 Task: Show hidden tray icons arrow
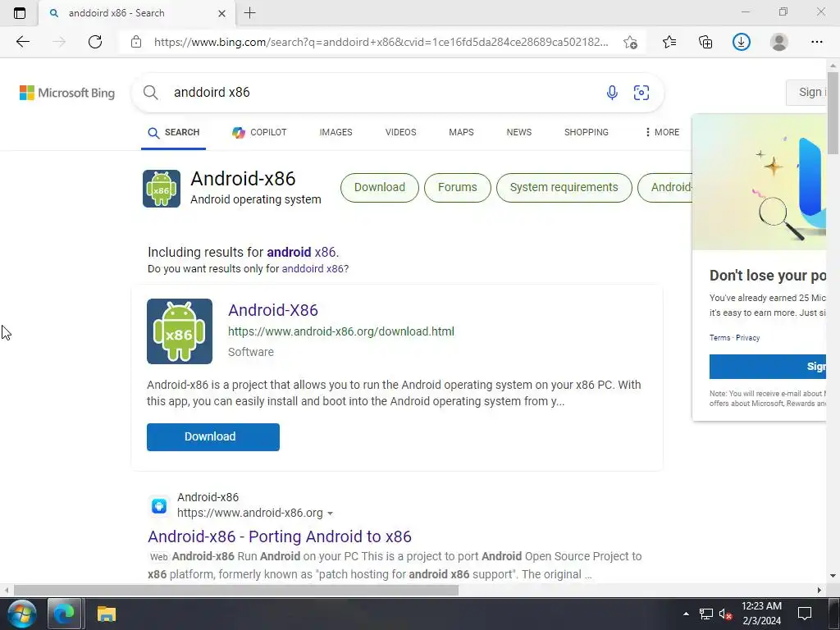tap(686, 614)
